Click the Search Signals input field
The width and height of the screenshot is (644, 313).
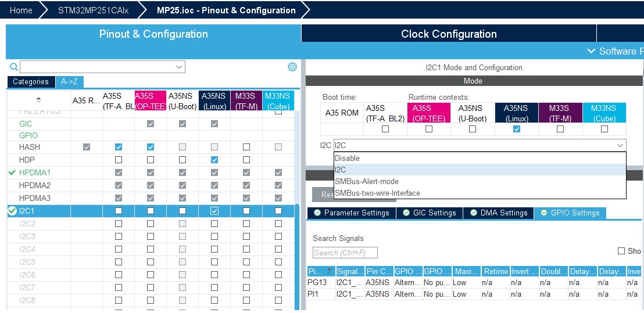click(345, 253)
